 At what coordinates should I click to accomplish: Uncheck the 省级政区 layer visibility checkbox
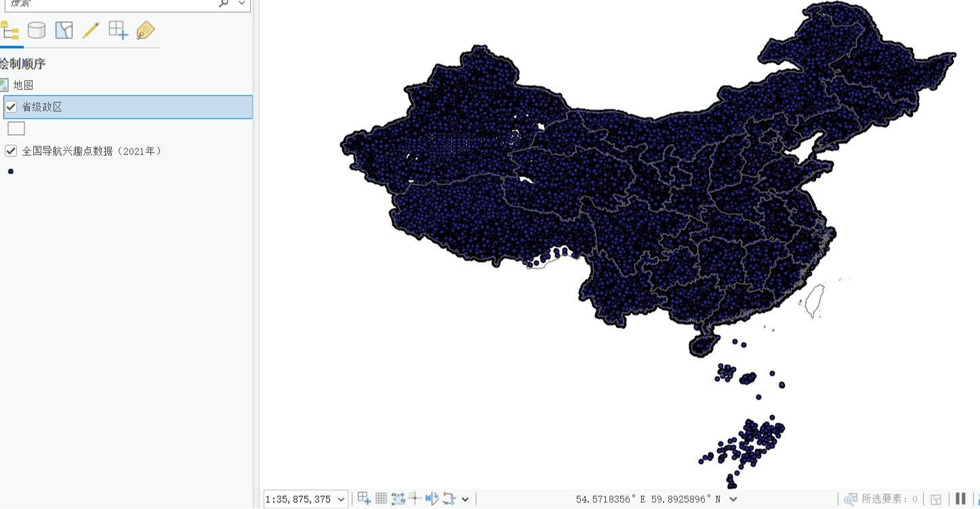pyautogui.click(x=11, y=107)
